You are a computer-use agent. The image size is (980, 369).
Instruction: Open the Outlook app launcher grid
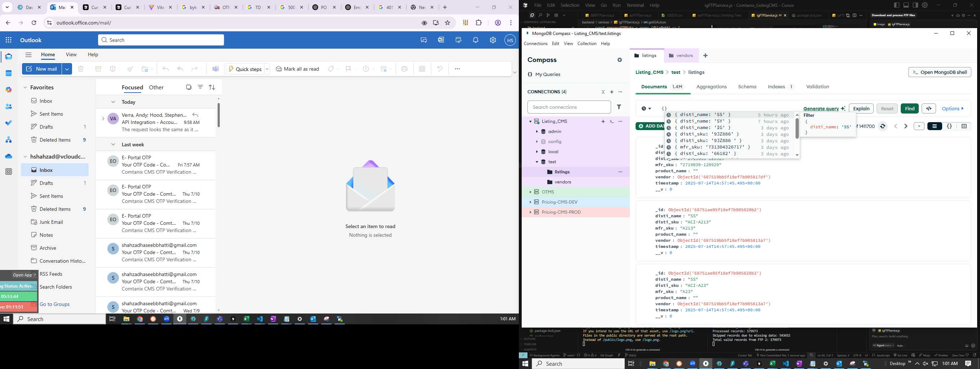[x=9, y=40]
